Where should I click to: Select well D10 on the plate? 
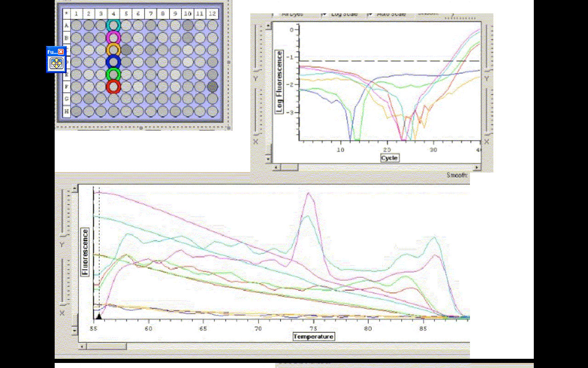point(187,62)
